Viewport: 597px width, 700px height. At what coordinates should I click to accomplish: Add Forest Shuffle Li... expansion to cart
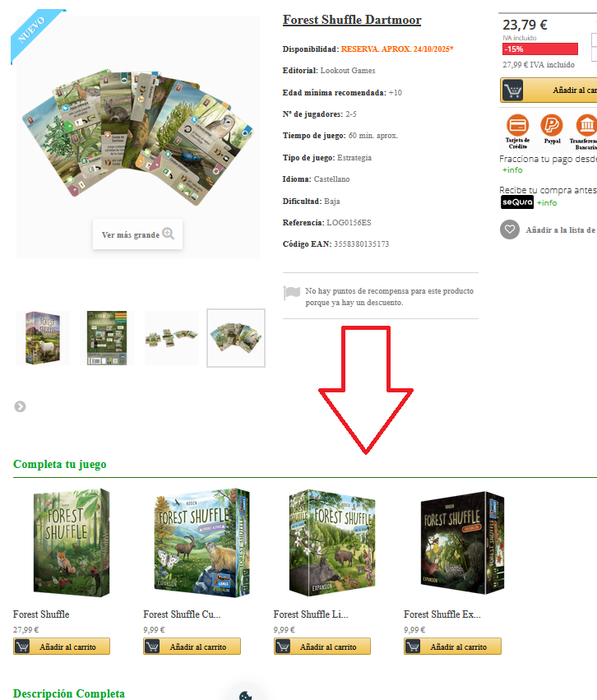tap(322, 647)
